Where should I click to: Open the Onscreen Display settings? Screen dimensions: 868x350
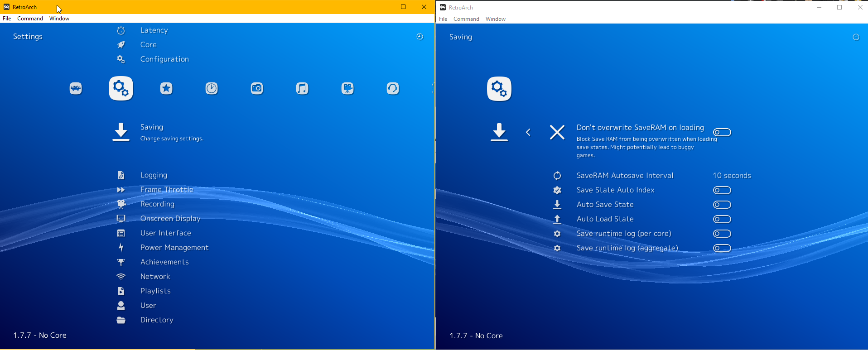(x=170, y=219)
